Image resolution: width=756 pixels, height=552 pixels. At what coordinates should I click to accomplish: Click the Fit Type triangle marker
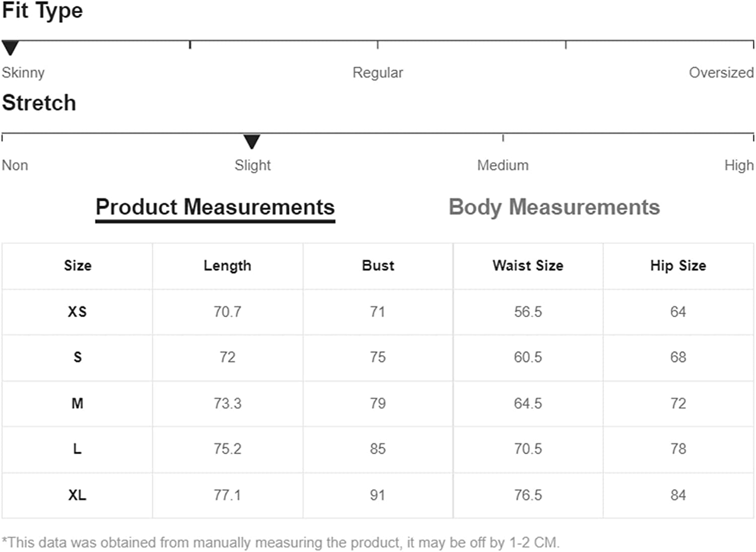point(10,48)
